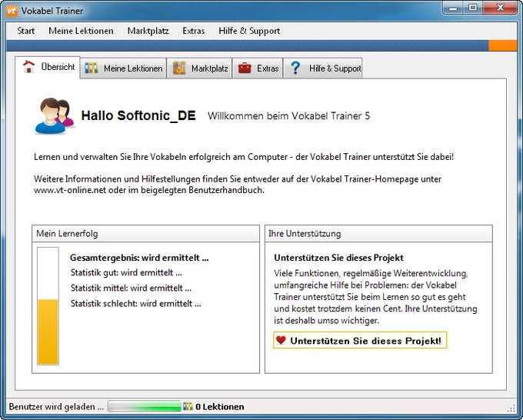Image resolution: width=523 pixels, height=420 pixels.
Task: Click the red heart icon
Action: pyautogui.click(x=281, y=340)
